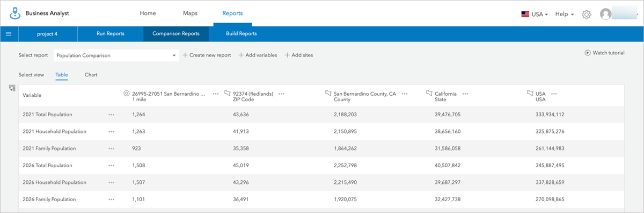Click the project 4 button
This screenshot has height=213, width=644.
[x=47, y=34]
